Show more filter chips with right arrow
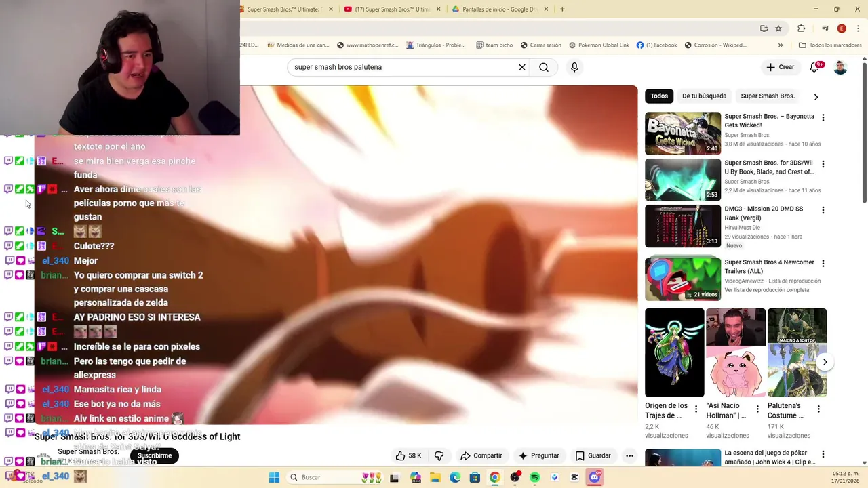The image size is (868, 488). (x=816, y=96)
